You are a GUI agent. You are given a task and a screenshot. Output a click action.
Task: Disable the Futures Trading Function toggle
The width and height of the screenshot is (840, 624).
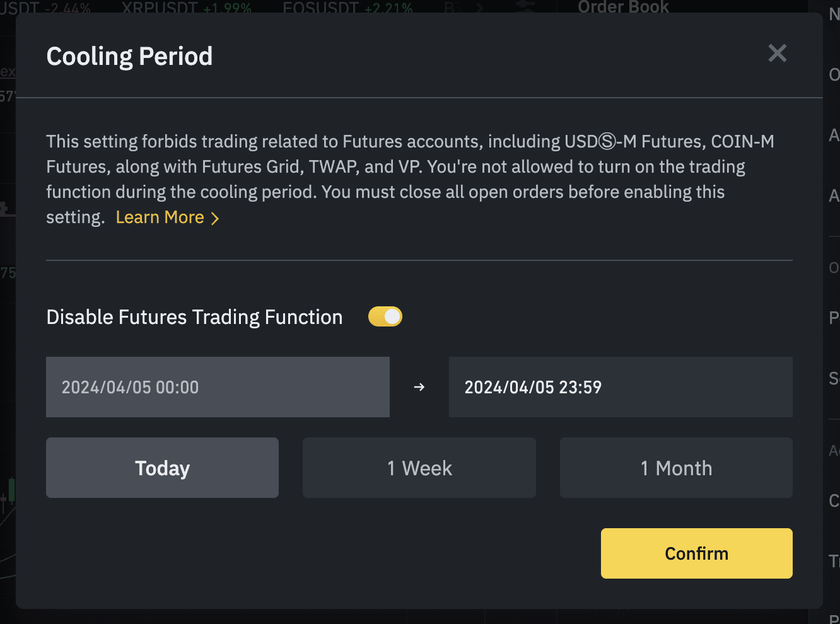click(x=385, y=316)
